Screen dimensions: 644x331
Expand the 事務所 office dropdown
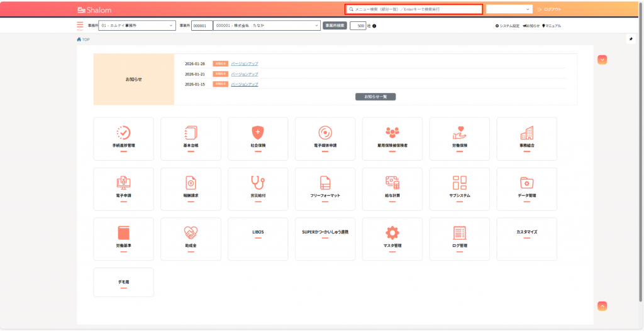pos(137,26)
